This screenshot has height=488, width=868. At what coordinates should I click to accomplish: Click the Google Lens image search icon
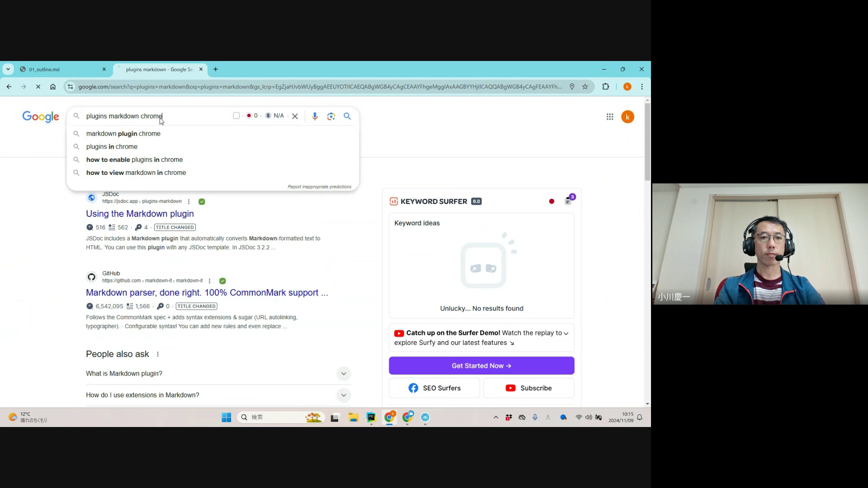(x=331, y=116)
